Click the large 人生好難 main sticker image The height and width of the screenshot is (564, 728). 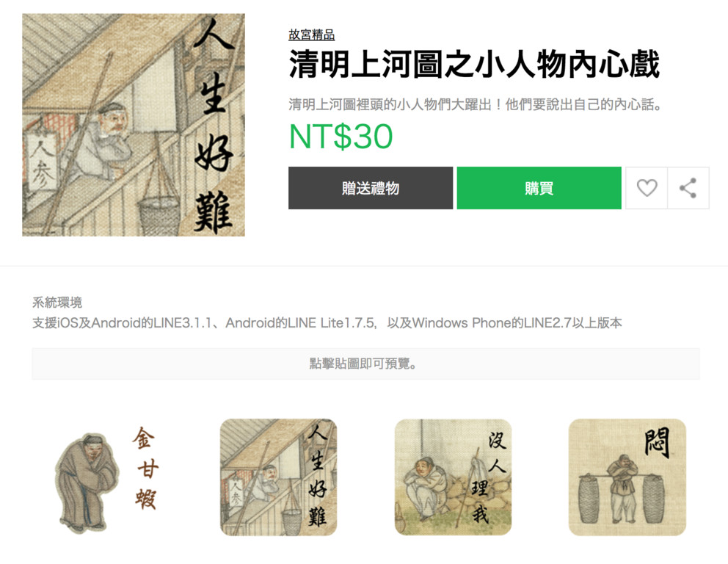click(x=134, y=125)
